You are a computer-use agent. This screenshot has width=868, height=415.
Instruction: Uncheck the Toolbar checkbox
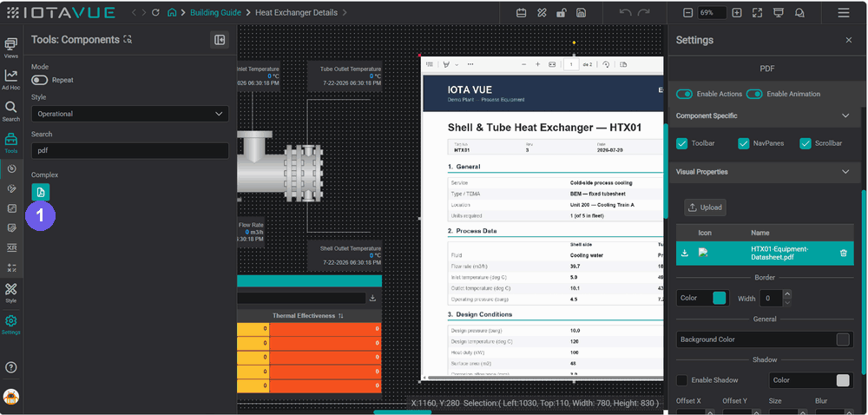[x=682, y=143]
